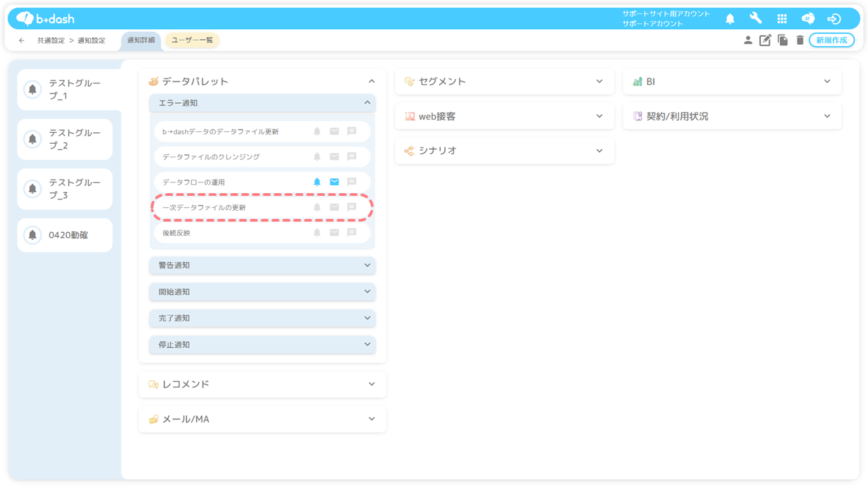
Task: Click the logout icon in header
Action: click(834, 19)
